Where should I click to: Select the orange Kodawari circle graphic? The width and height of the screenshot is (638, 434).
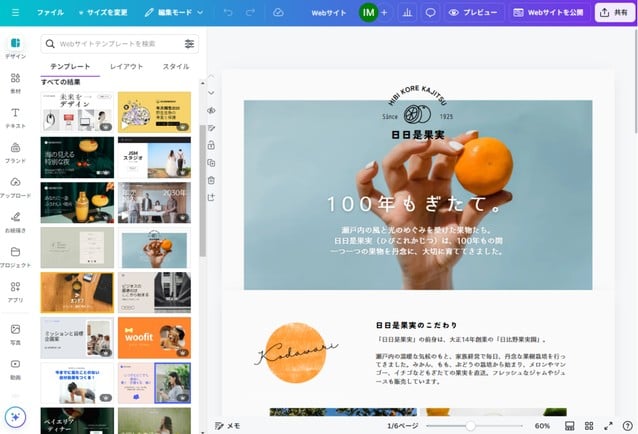[296, 353]
